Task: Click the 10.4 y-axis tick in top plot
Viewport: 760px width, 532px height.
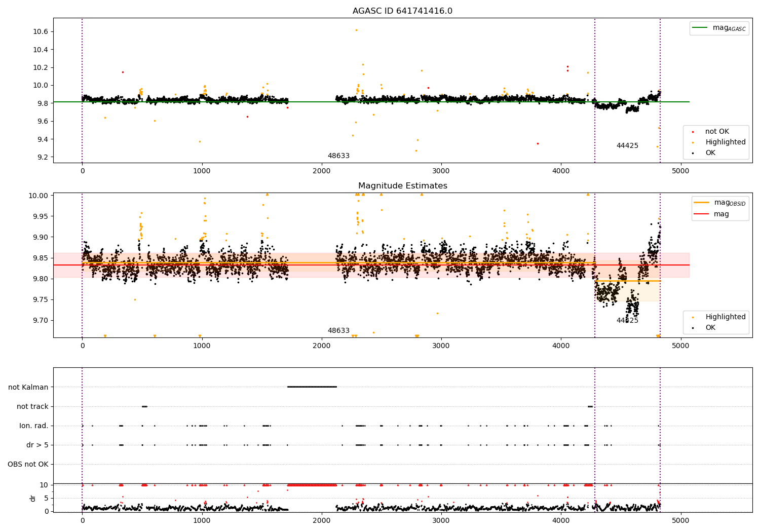Action: pyautogui.click(x=41, y=50)
